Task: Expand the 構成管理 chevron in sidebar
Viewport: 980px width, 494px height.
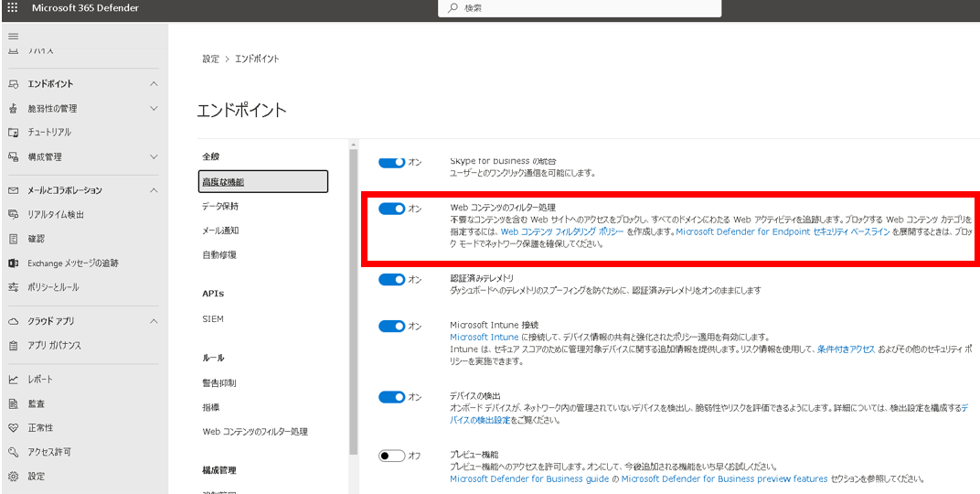Action: [154, 157]
